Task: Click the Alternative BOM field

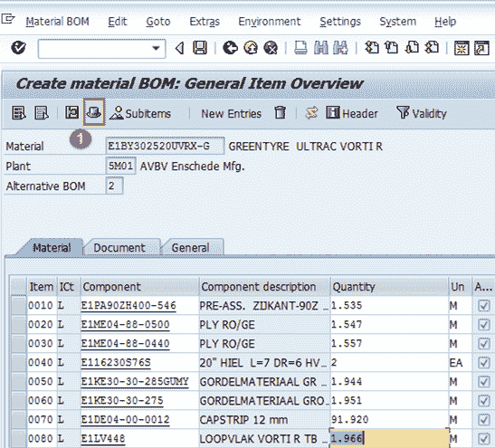Action: [114, 186]
